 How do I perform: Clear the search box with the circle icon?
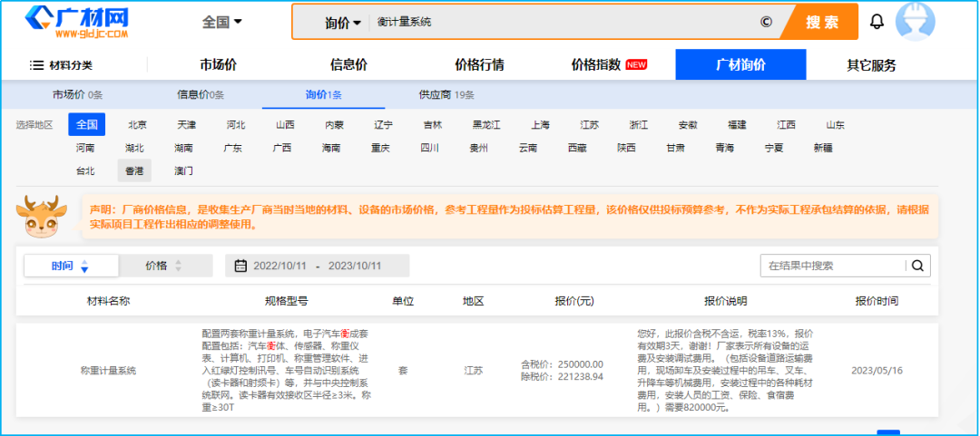tap(765, 23)
